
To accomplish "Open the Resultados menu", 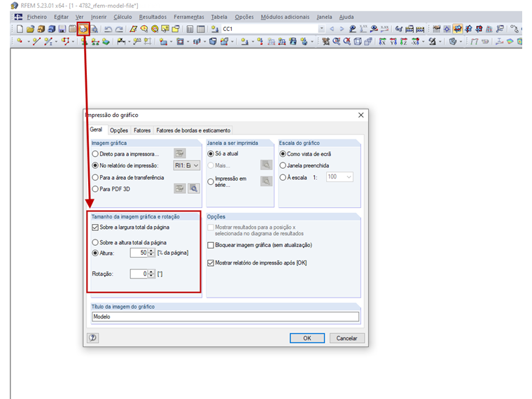I will [153, 17].
